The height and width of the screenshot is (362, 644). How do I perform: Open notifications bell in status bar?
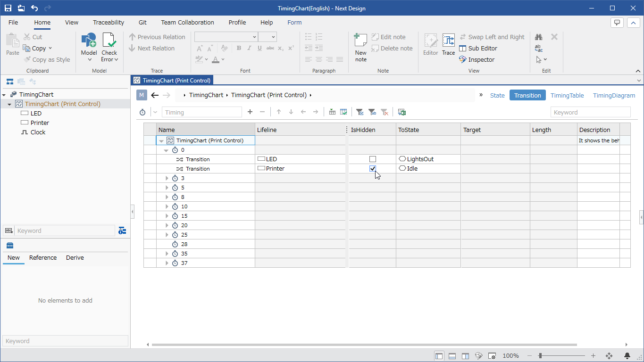tap(627, 356)
